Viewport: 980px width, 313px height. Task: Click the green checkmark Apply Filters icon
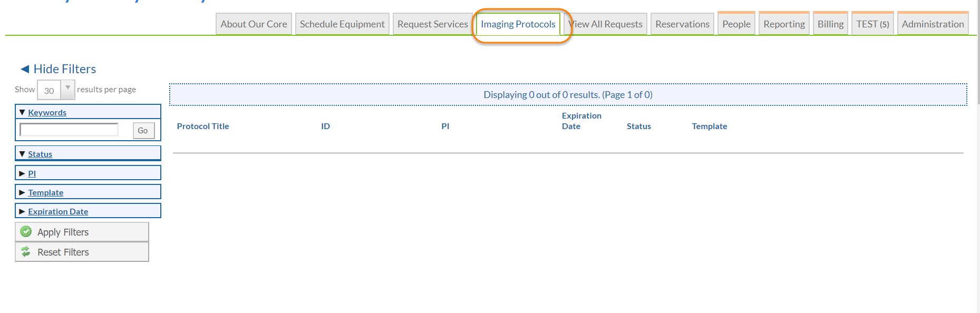(x=26, y=232)
